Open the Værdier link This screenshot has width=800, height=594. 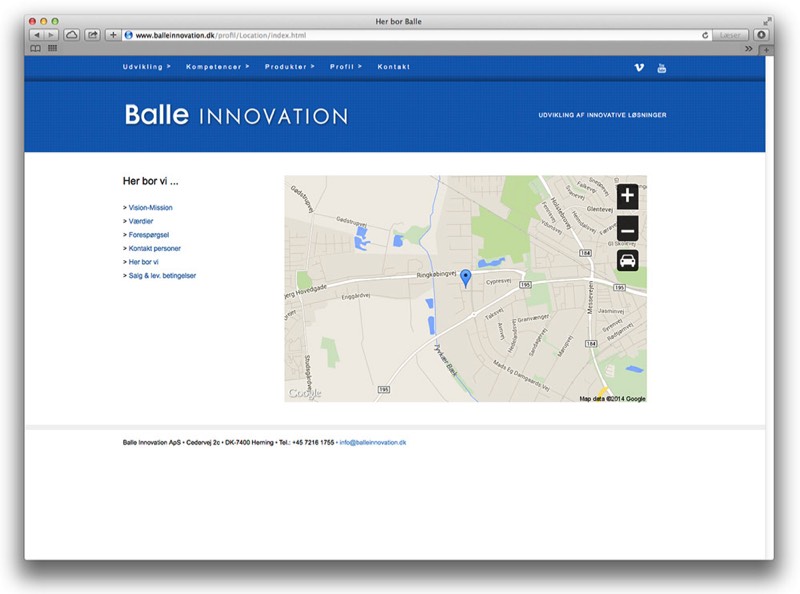click(x=141, y=221)
